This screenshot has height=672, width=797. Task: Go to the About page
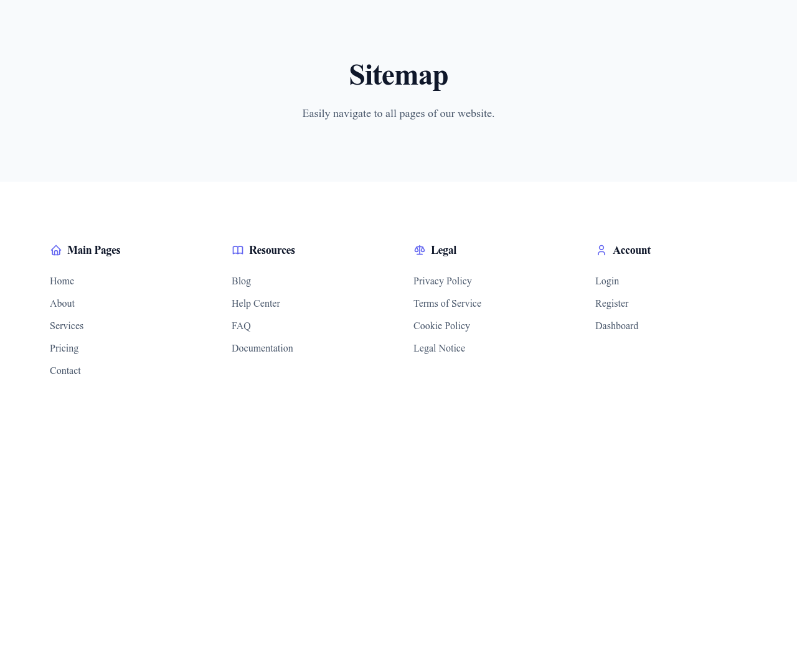point(62,304)
